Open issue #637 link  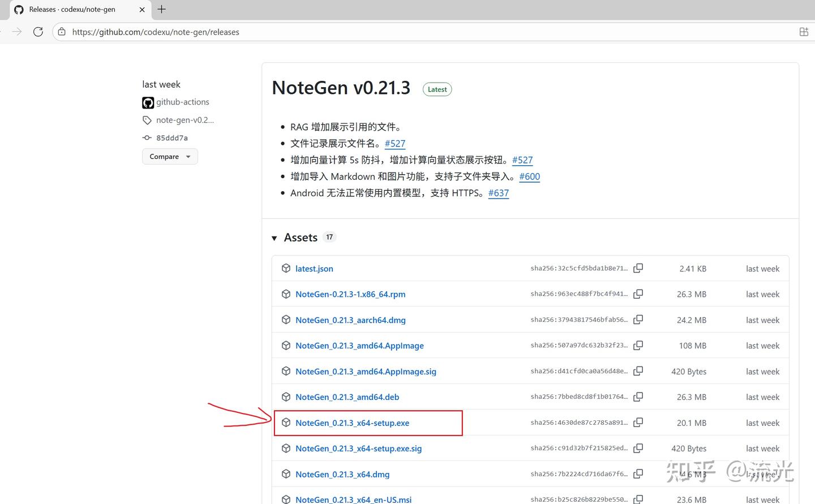[498, 193]
